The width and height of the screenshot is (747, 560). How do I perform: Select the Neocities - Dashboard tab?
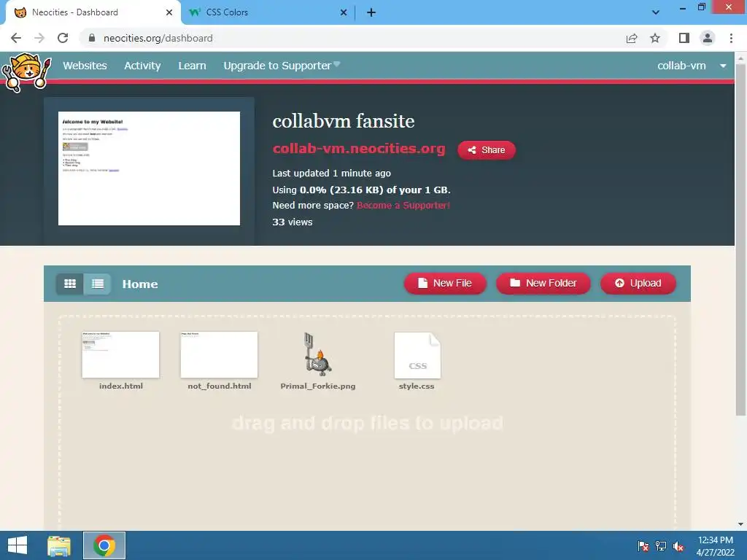90,12
